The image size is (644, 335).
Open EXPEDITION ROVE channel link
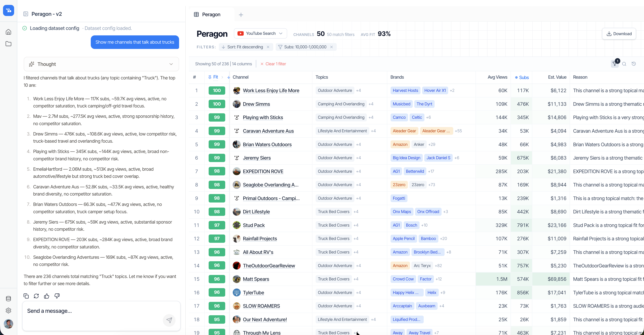click(263, 171)
